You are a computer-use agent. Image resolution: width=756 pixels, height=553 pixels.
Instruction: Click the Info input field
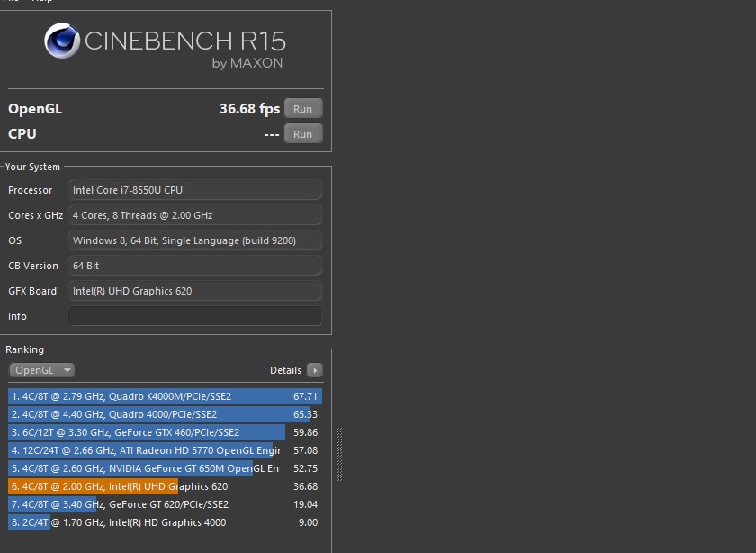(195, 316)
